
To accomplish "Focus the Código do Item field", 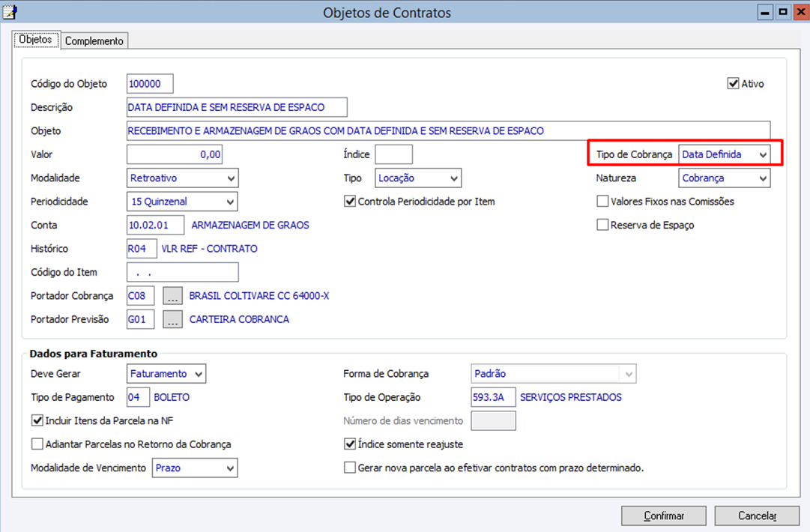I will (x=183, y=272).
